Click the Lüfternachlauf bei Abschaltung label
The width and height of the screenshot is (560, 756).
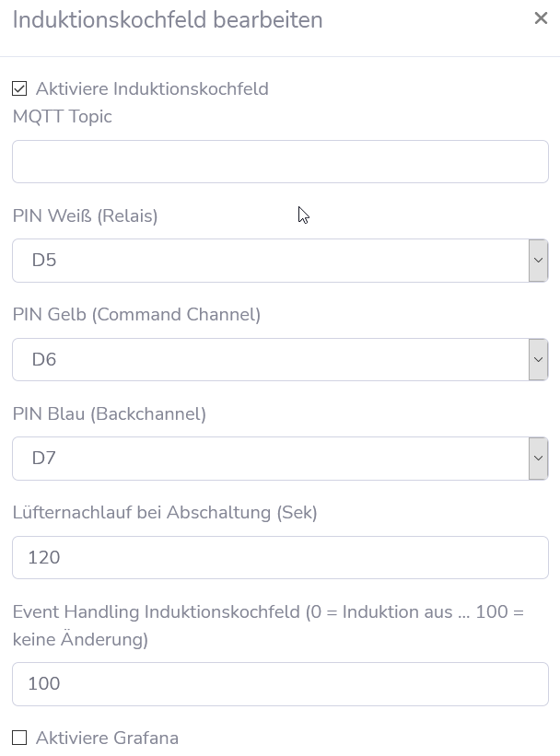coord(165,513)
